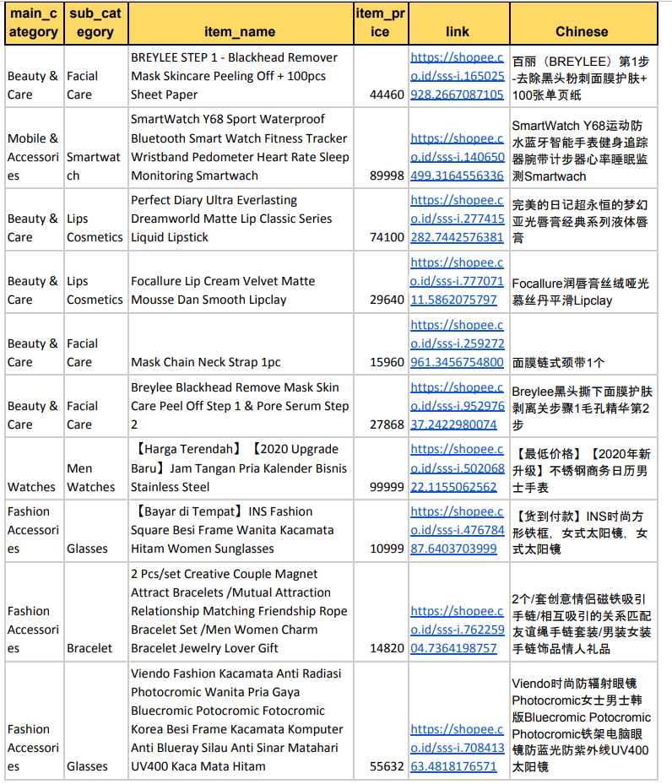Select the price cell 10999
The height and width of the screenshot is (784, 672).
(x=381, y=530)
